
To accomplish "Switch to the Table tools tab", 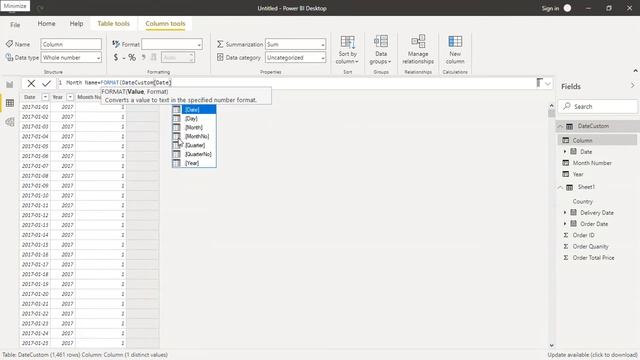I will click(113, 24).
